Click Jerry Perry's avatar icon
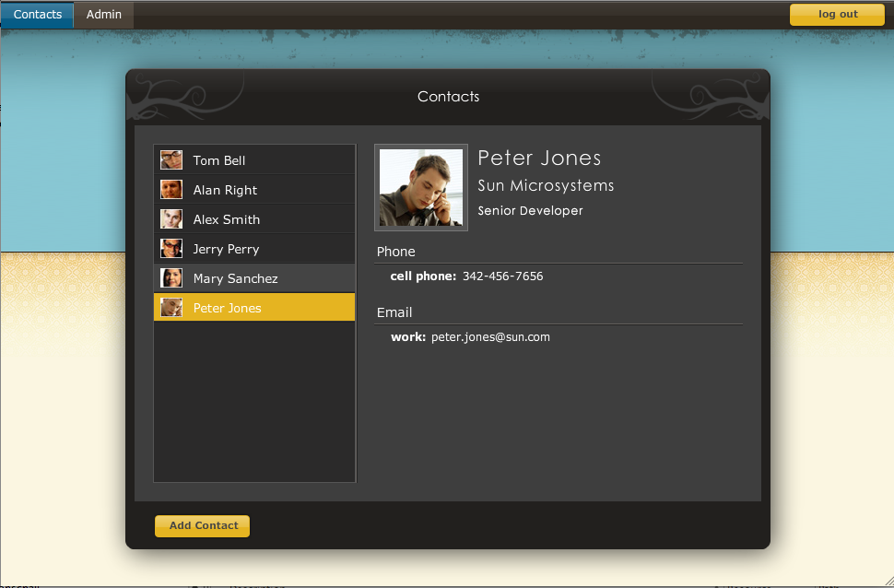Viewport: 894px width, 588px height. [171, 249]
